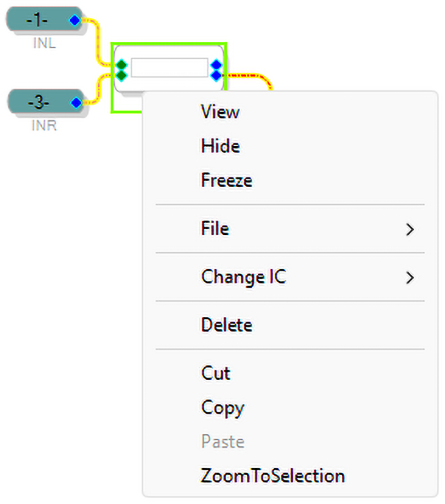Expand the arrow next to Change IC

(410, 278)
